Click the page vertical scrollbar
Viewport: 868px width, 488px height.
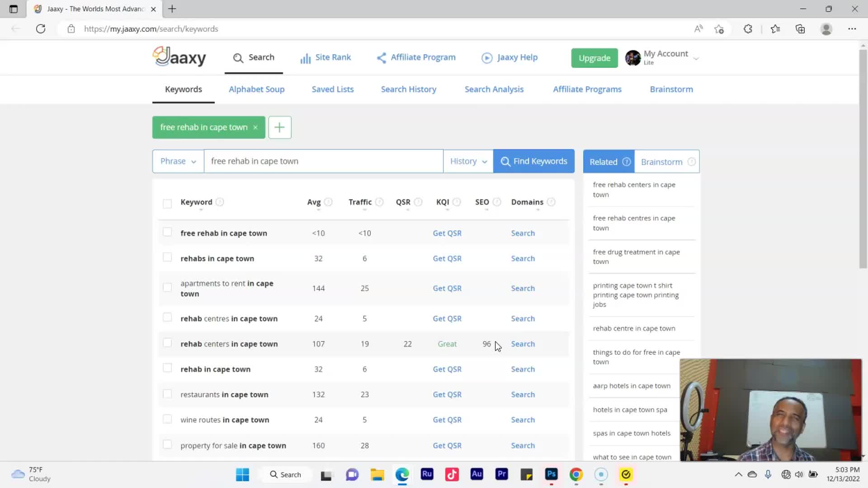pyautogui.click(x=863, y=158)
